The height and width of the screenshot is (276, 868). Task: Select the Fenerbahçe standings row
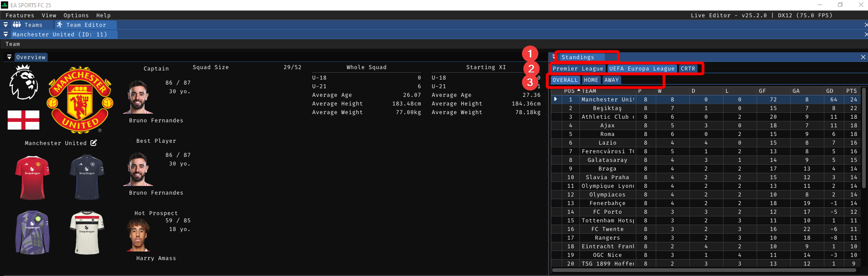tap(706, 203)
